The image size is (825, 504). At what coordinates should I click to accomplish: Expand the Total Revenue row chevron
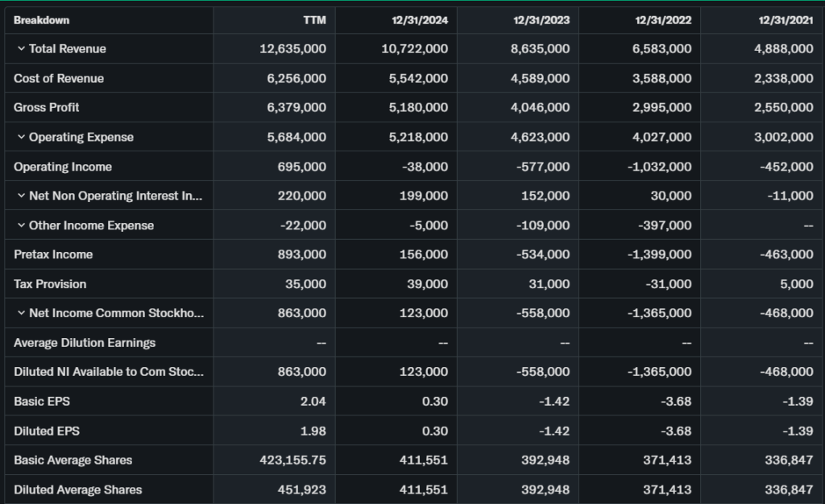(21, 49)
